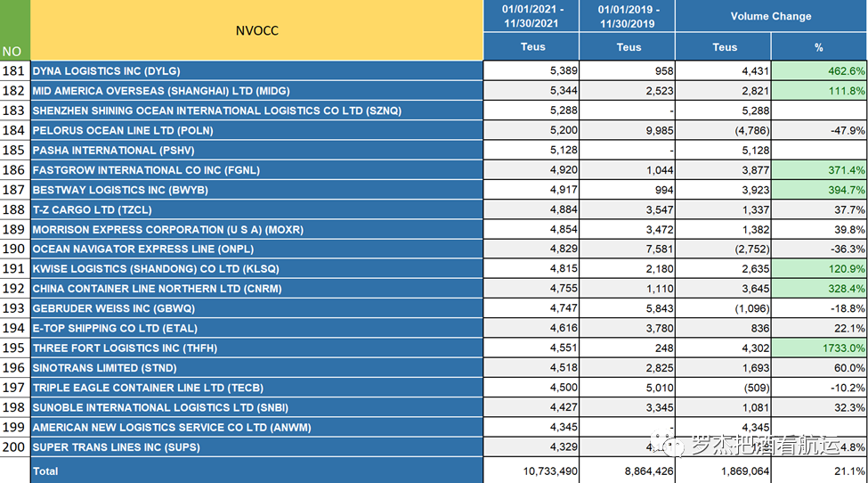Select THREE FORT LOGISTICS INC (THFH) cell
868x483 pixels.
click(125, 348)
